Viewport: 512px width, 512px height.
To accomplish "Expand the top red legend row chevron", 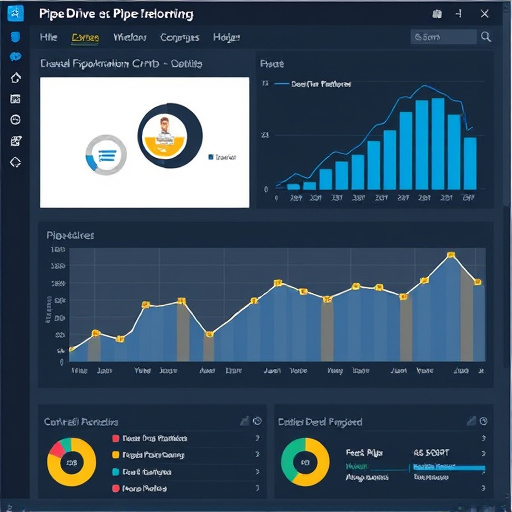I will tap(257, 438).
